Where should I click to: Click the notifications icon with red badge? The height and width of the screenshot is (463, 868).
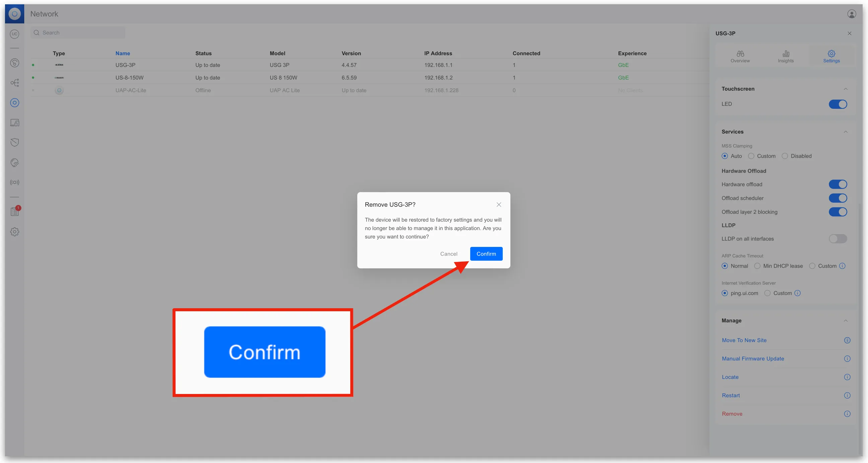(15, 211)
